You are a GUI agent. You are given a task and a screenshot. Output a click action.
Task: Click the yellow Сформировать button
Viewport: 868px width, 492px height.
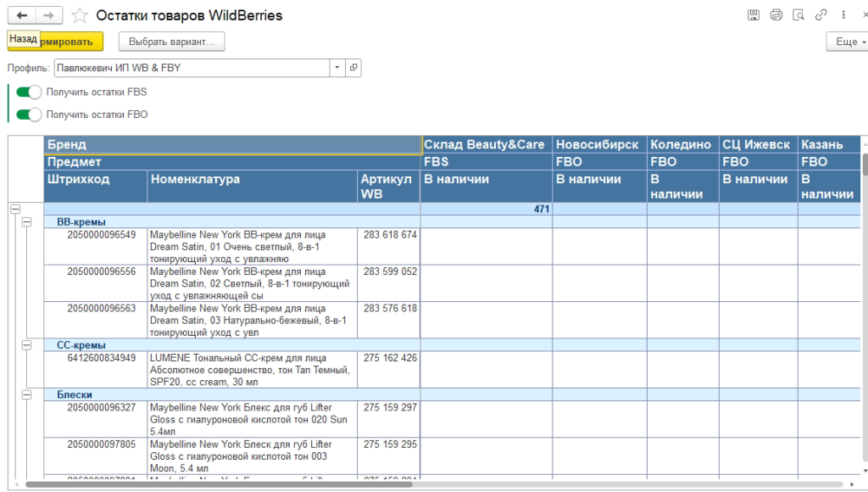(55, 42)
